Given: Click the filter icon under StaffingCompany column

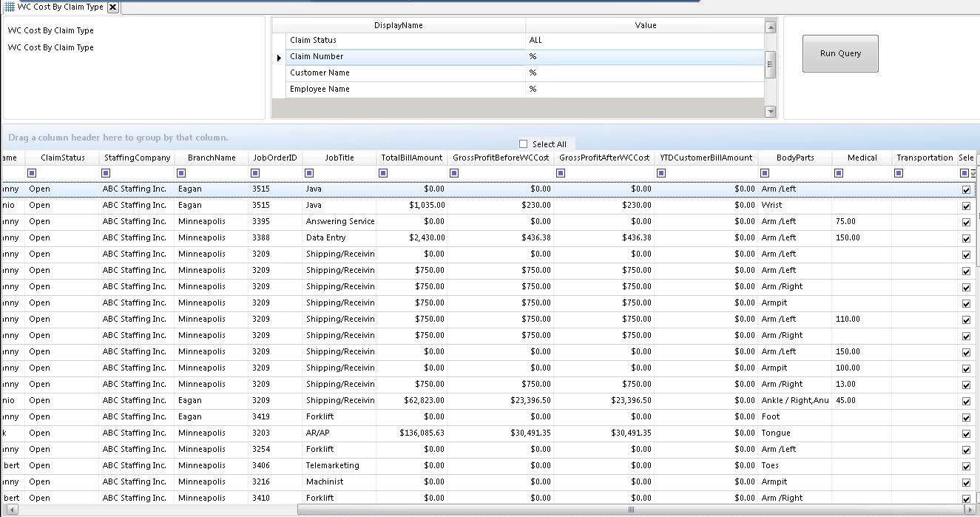Looking at the screenshot, I should point(106,173).
